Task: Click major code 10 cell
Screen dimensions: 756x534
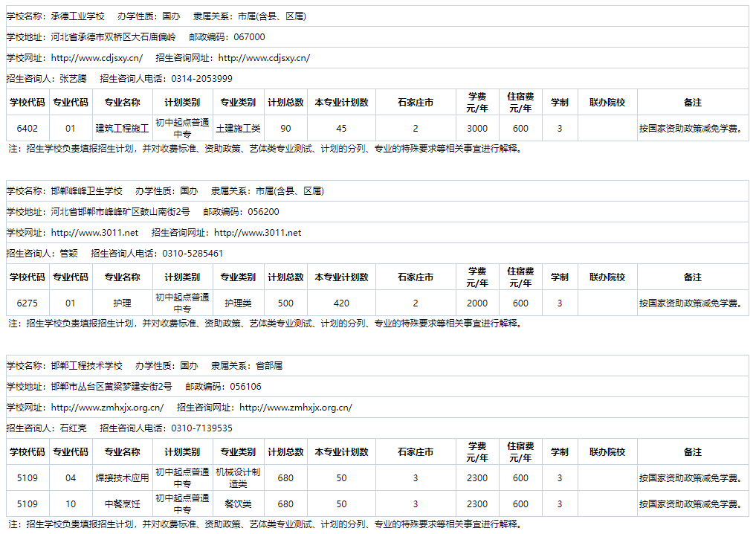Action: click(71, 504)
